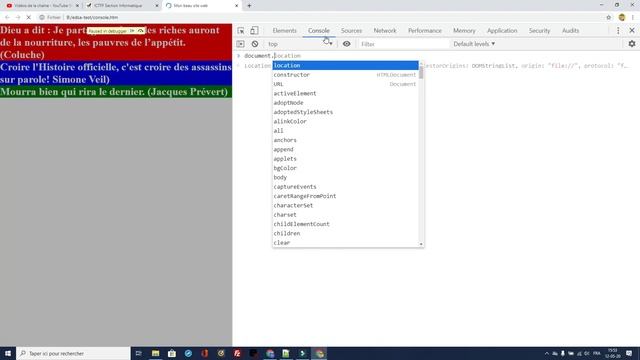Close the Mon beau site web tab
This screenshot has width=640, height=360.
[237, 6]
